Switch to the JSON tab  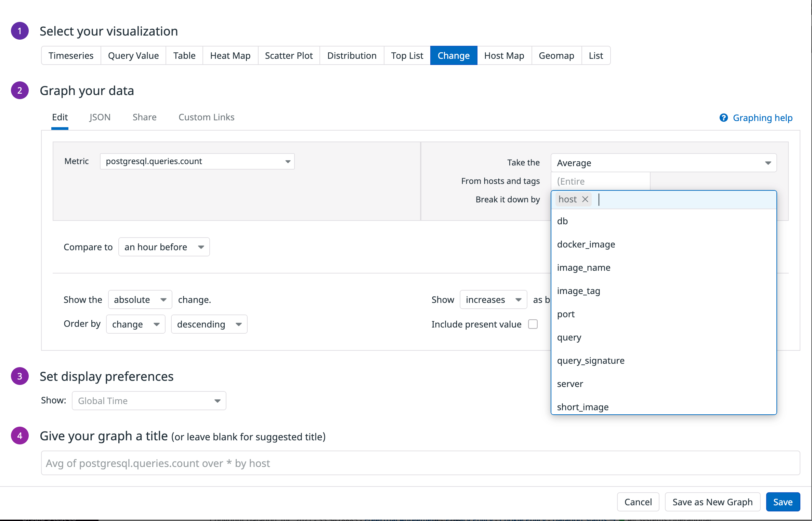[100, 117]
